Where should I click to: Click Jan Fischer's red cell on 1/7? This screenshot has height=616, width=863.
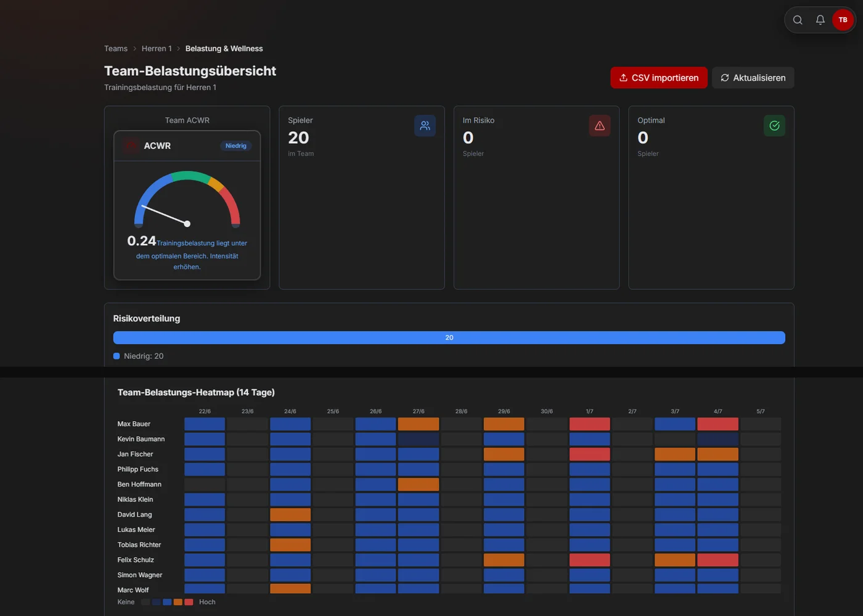coord(589,454)
